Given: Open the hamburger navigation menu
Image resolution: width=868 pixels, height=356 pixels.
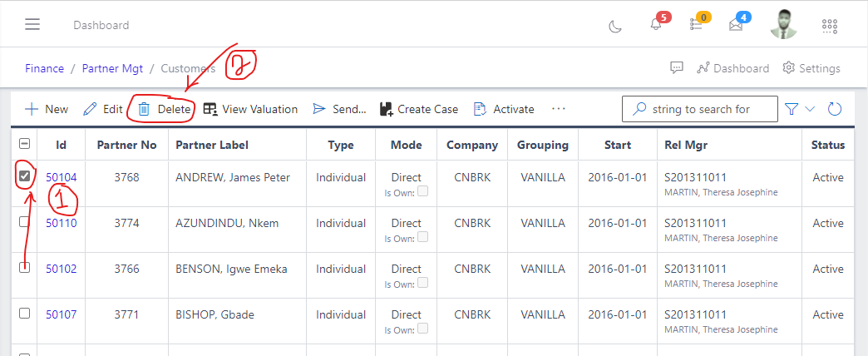Looking at the screenshot, I should [32, 25].
